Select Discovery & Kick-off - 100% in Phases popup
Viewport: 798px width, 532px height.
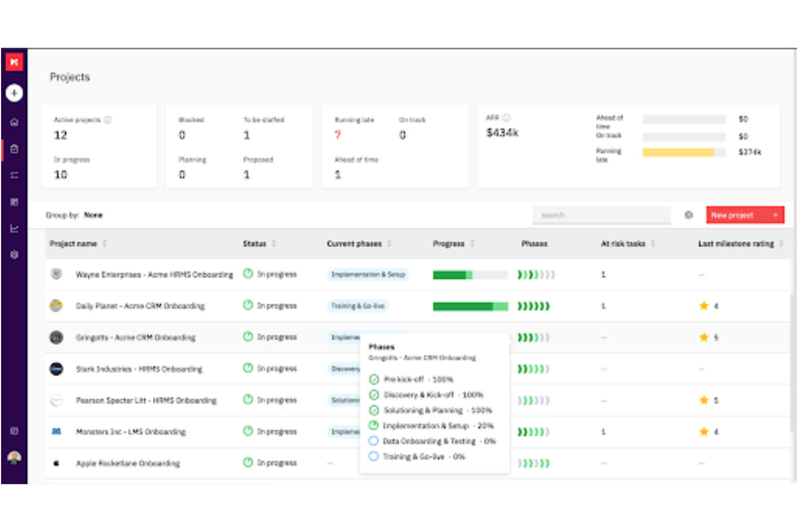434,395
